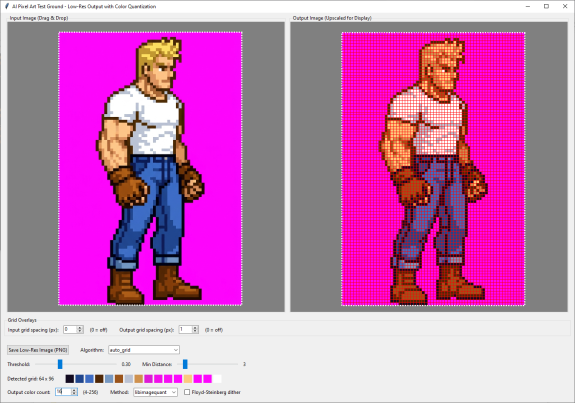The height and width of the screenshot is (403, 575).
Task: Select the white palette swatch
Action: (217, 378)
